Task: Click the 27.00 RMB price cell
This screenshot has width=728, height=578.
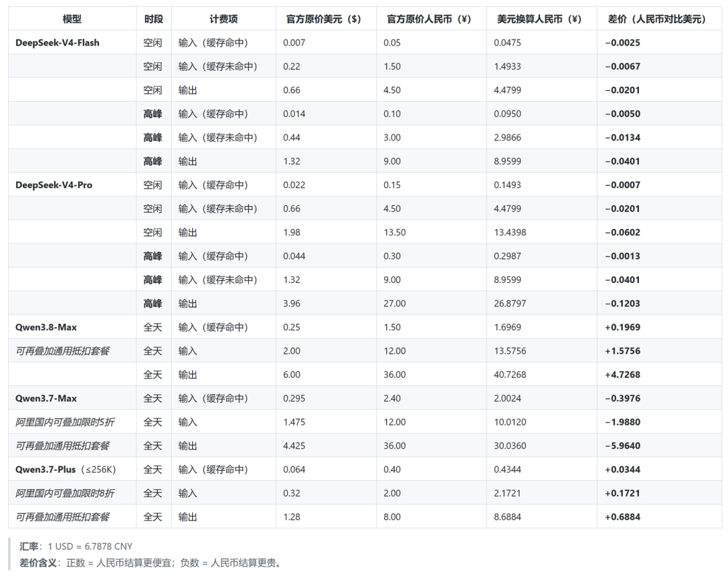Action: pyautogui.click(x=394, y=303)
